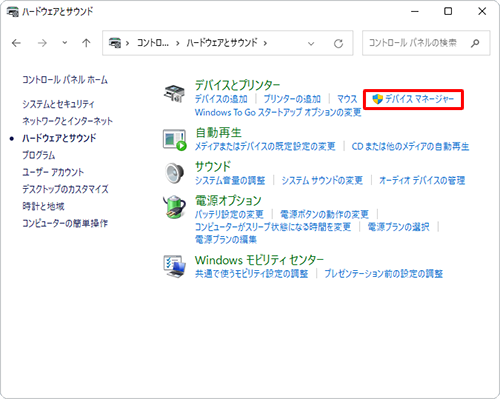Click システム音量の調整 link
Image resolution: width=500 pixels, height=399 pixels.
tap(230, 180)
